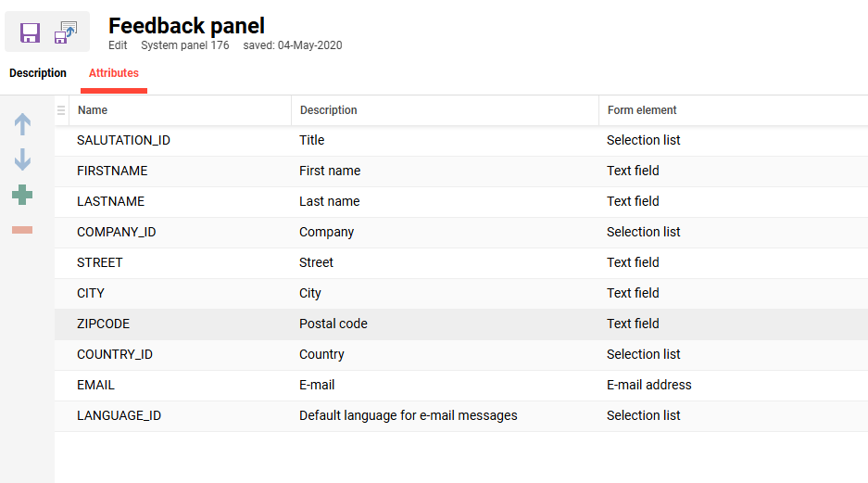868x483 pixels.
Task: Click the Save and close icon
Action: (x=66, y=32)
